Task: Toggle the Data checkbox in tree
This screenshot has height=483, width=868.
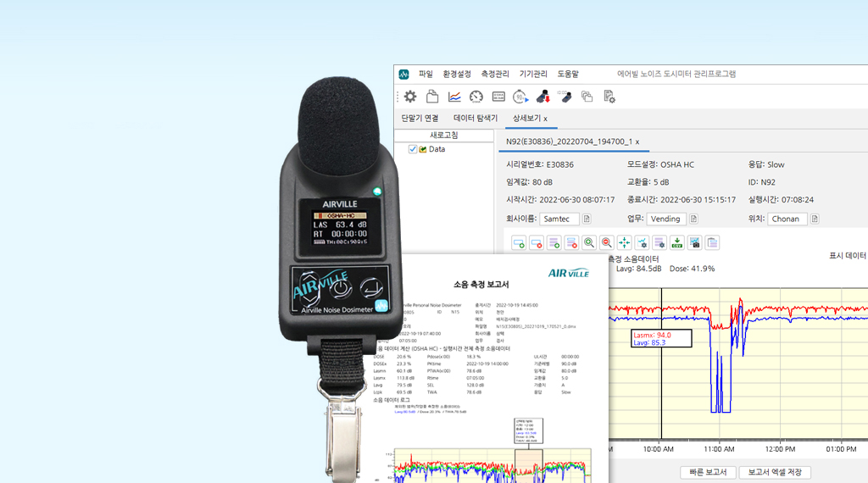Action: tap(413, 149)
